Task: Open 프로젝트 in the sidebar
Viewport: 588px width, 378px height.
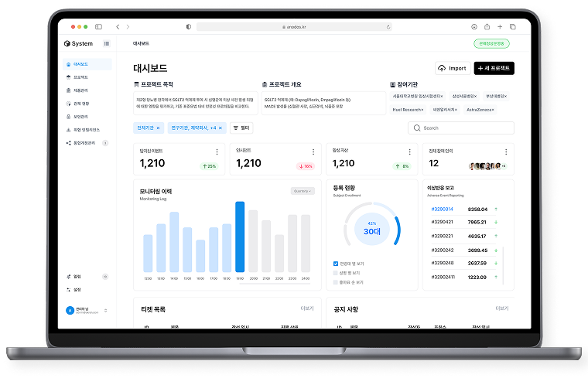Action: (80, 77)
